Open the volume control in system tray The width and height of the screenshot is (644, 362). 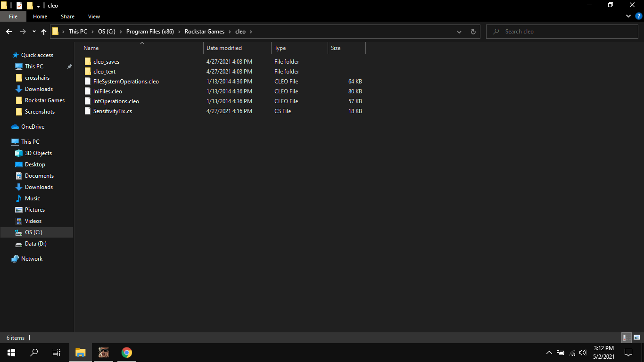tap(583, 353)
